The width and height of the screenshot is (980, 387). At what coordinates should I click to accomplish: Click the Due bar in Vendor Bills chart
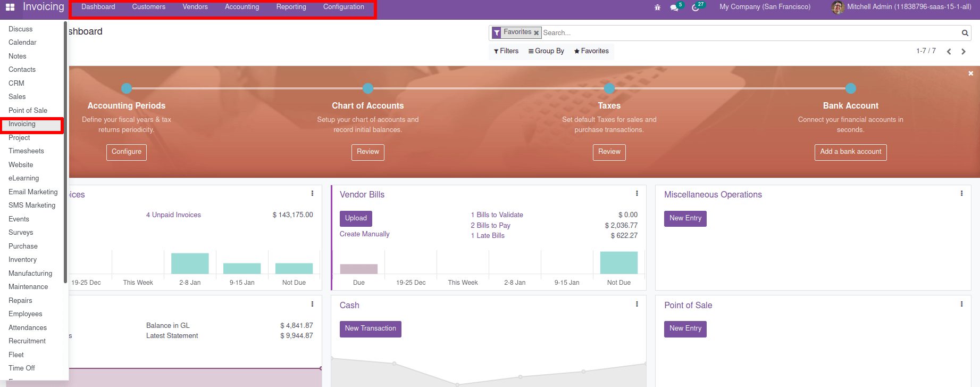(359, 269)
